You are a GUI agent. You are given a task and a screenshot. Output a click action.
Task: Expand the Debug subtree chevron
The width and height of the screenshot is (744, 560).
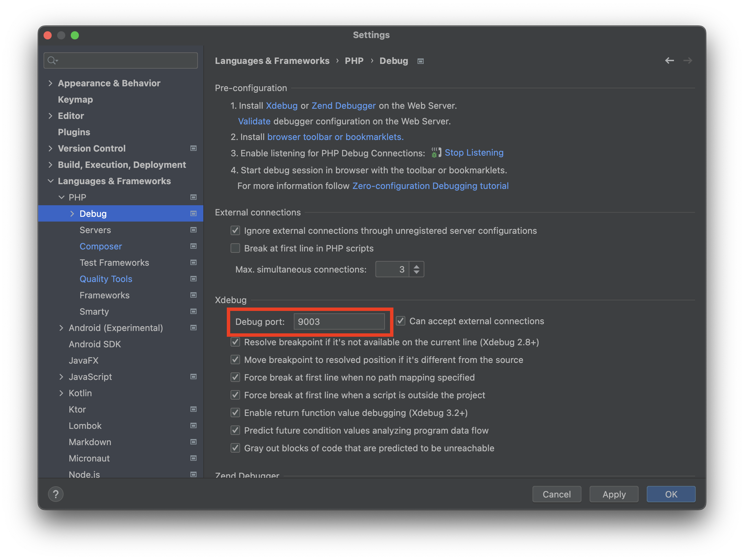coord(72,214)
